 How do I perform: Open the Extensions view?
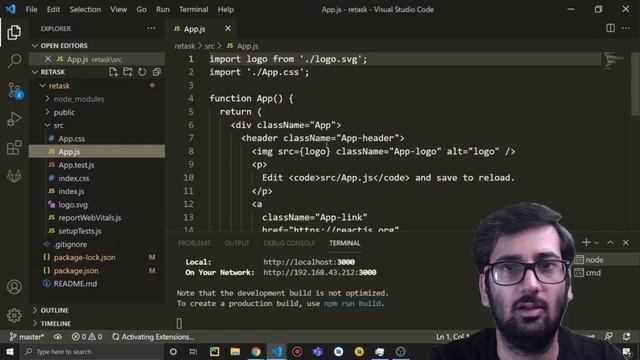14,148
